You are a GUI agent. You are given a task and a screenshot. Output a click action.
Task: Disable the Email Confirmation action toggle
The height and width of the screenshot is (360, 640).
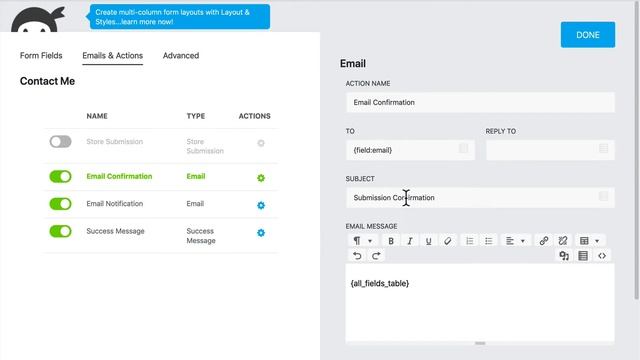point(60,176)
